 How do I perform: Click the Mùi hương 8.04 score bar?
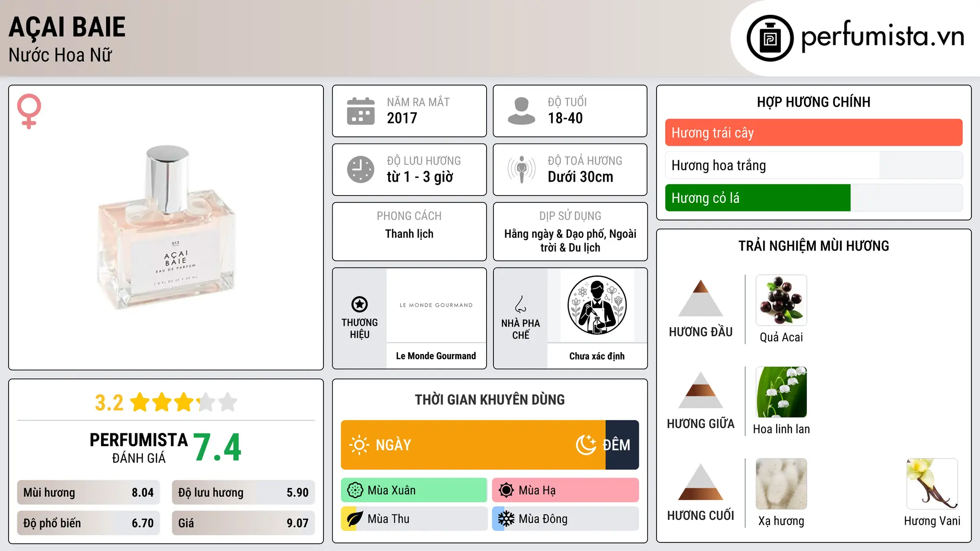coord(89,493)
